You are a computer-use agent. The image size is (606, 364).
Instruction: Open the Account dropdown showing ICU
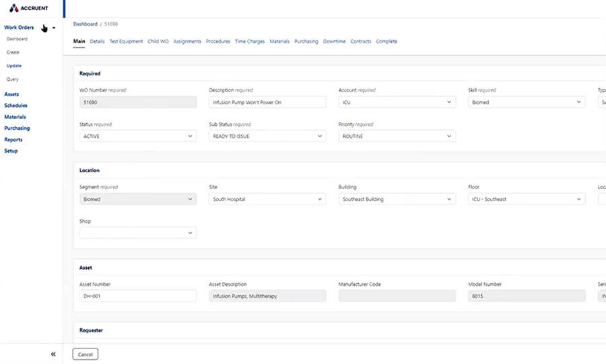coord(397,102)
